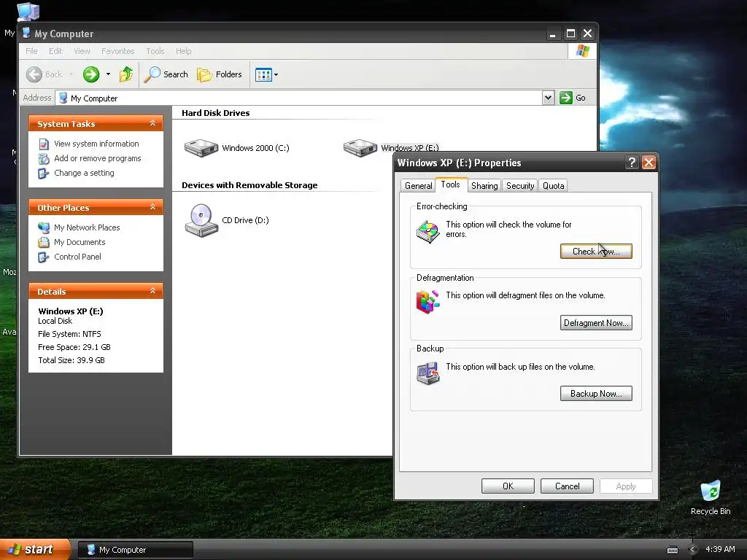747x560 pixels.
Task: Open Search in My Computer toolbar
Action: click(x=166, y=74)
